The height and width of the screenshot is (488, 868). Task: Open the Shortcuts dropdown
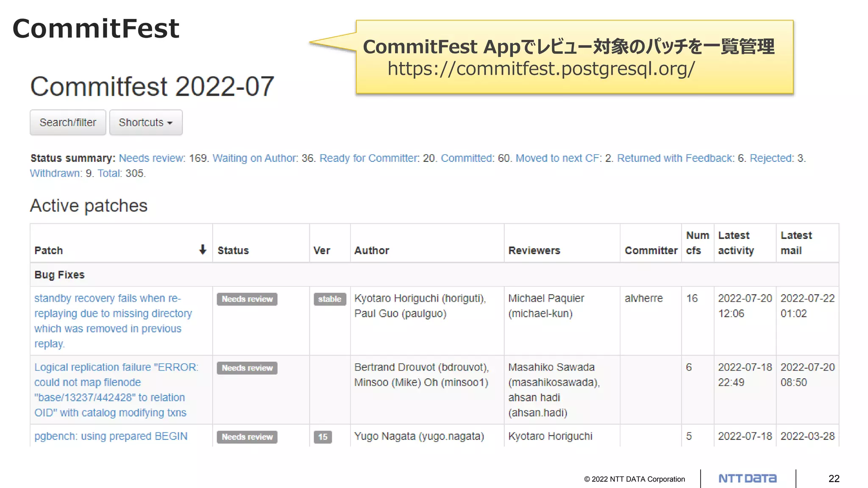click(x=146, y=122)
